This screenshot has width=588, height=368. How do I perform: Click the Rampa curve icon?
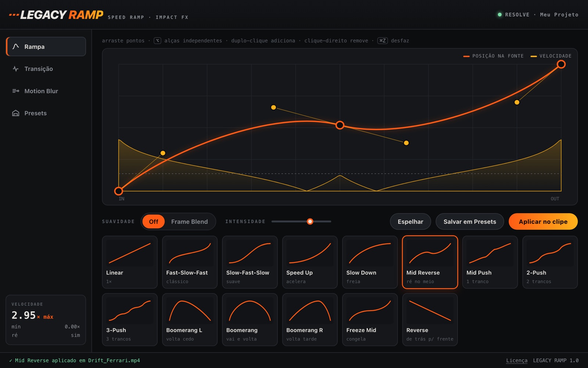point(15,46)
